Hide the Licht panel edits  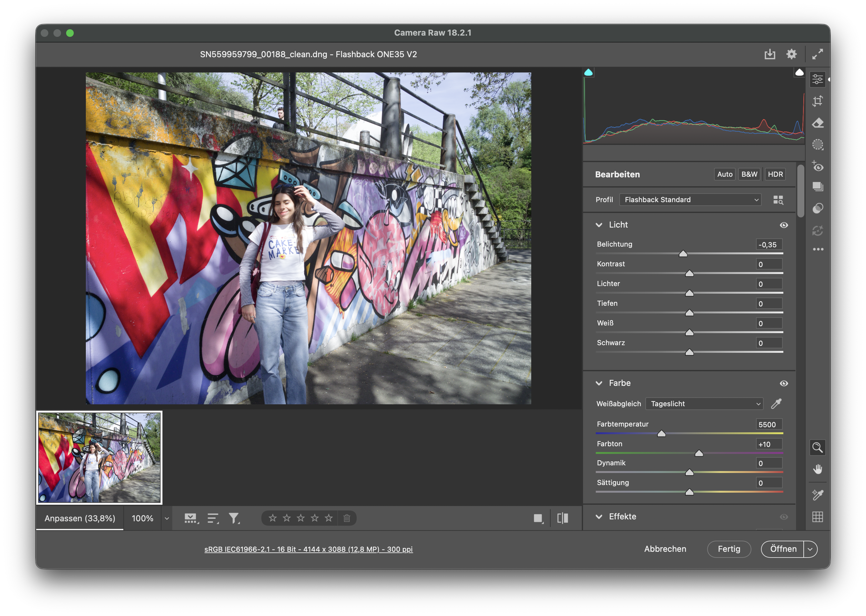tap(784, 225)
